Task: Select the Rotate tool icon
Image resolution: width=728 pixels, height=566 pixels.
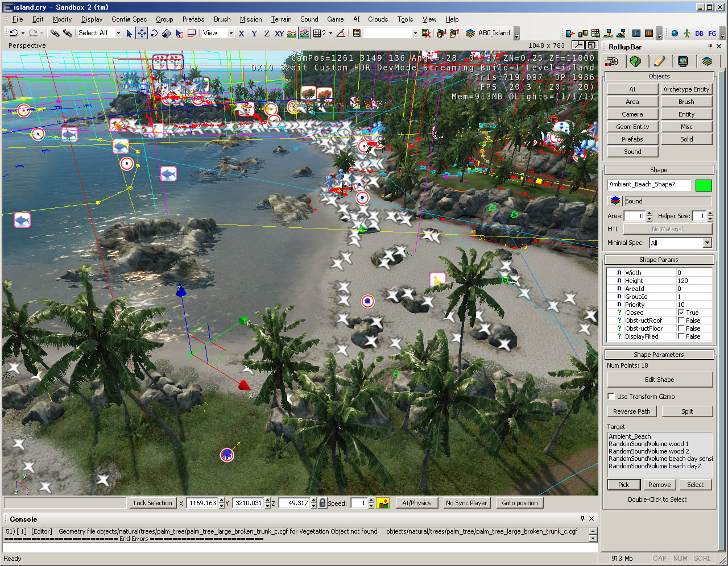Action: [x=154, y=34]
